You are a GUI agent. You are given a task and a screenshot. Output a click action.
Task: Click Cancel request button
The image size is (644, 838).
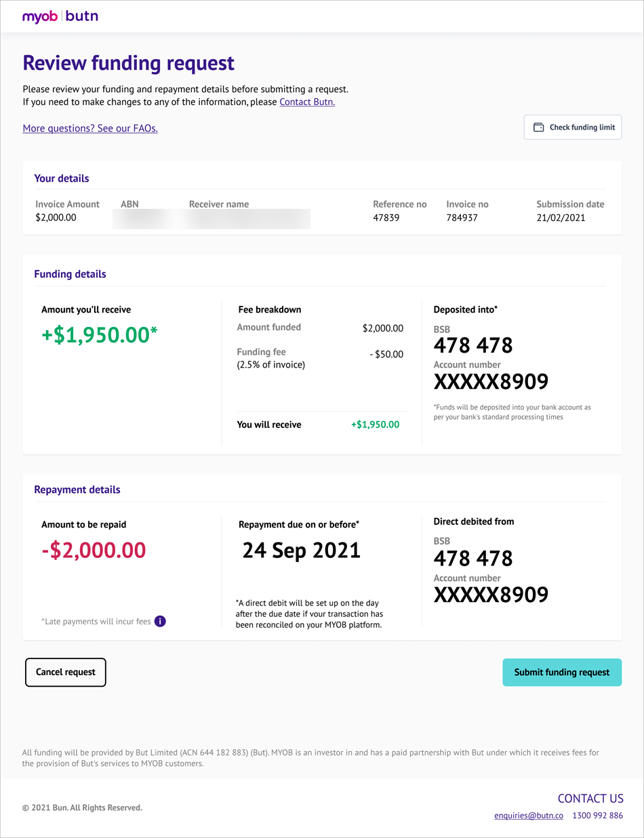pos(66,673)
